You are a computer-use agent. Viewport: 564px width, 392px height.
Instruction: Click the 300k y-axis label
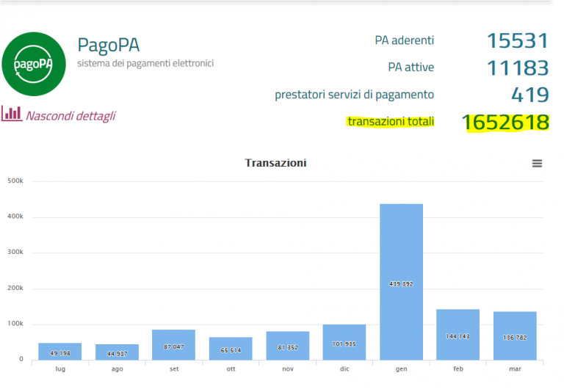(x=15, y=252)
